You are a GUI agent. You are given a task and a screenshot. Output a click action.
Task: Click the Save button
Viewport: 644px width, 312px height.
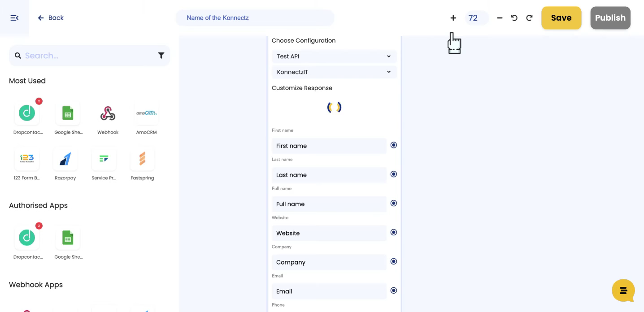coord(561,18)
